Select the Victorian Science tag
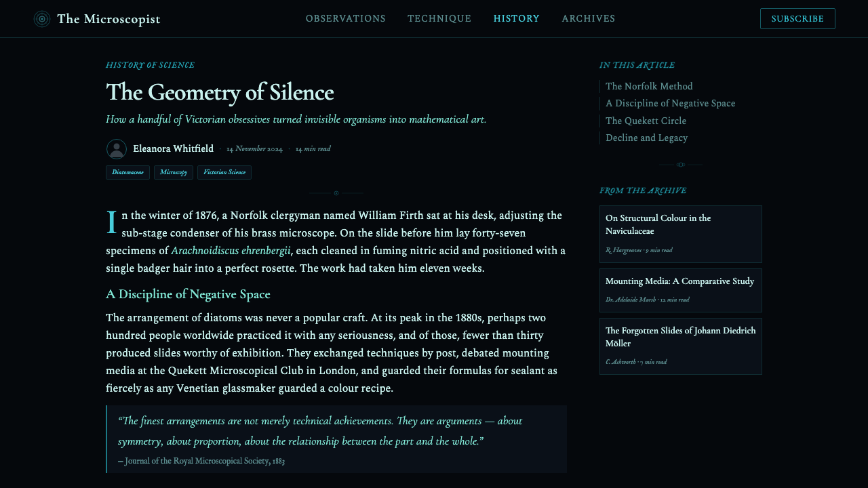 (224, 172)
